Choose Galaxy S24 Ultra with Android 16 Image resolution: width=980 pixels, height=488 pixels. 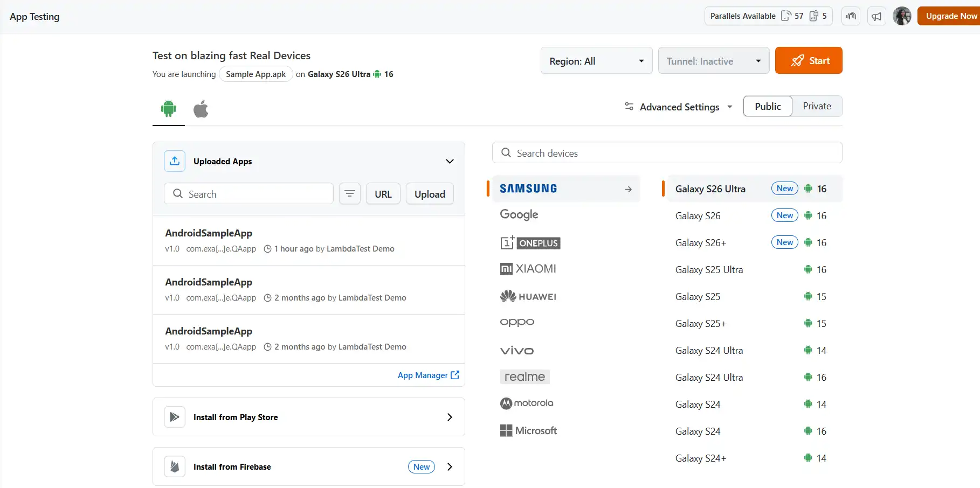tap(755, 377)
